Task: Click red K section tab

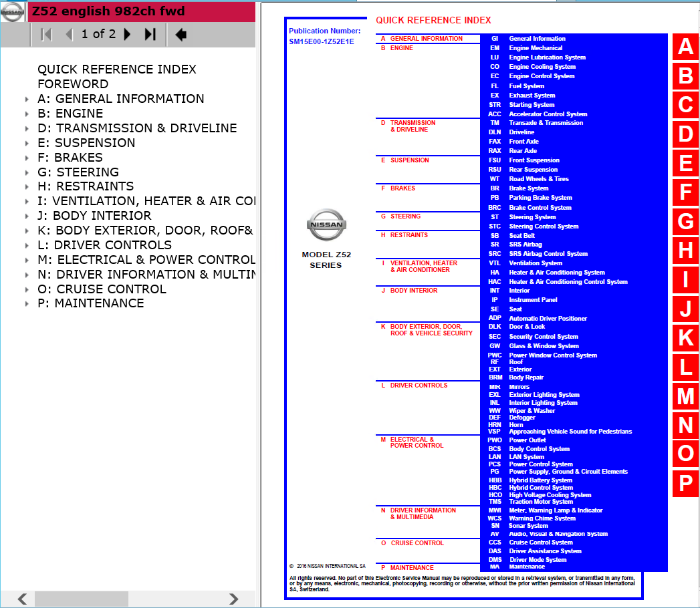Action: click(686, 337)
